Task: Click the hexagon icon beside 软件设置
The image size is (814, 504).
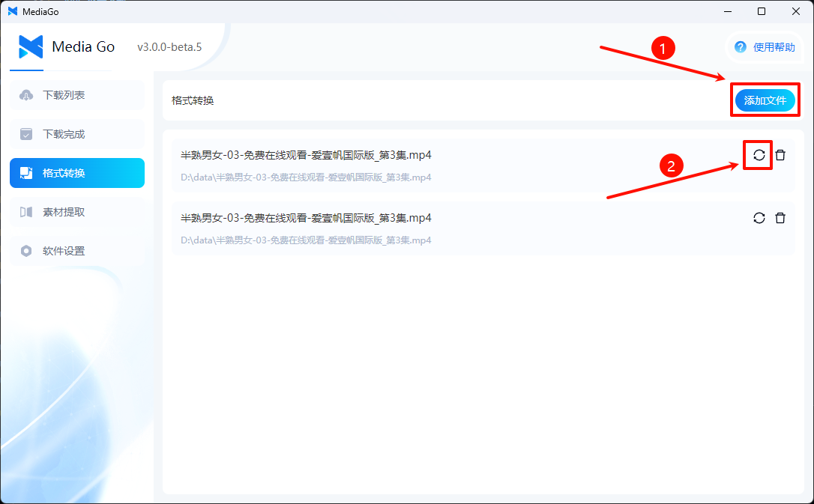Action: click(26, 251)
